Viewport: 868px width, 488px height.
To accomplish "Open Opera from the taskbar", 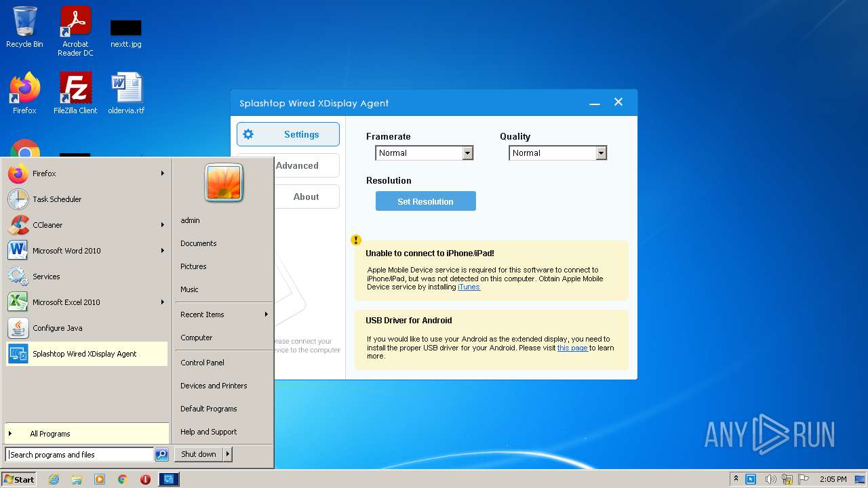I will pyautogui.click(x=145, y=479).
